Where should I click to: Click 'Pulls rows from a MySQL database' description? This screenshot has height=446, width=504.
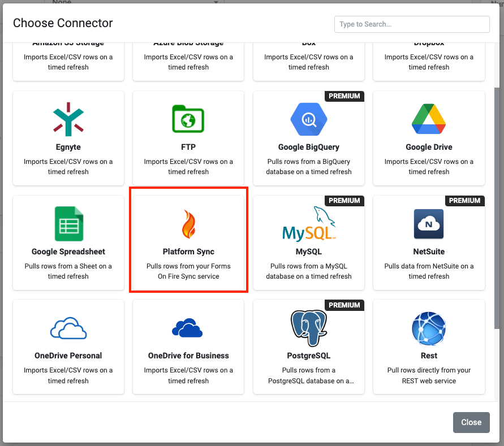tap(309, 271)
